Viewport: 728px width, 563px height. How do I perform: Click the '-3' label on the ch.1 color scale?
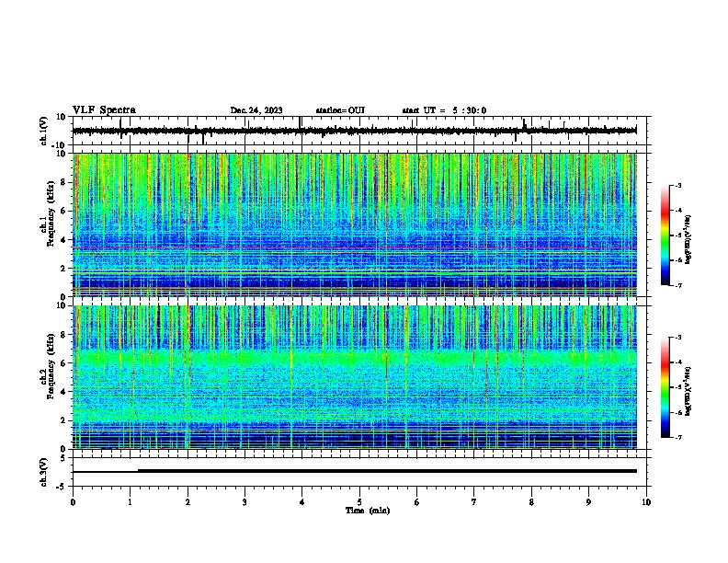(677, 185)
